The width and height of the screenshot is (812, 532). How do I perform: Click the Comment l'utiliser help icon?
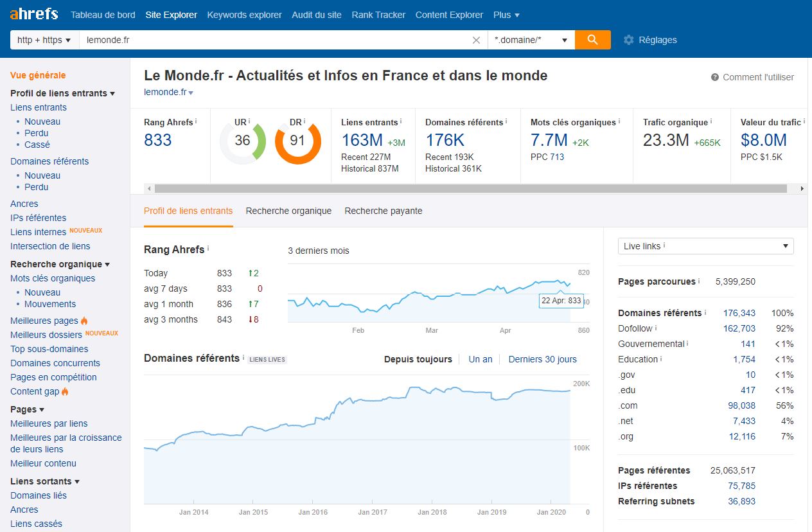point(715,77)
